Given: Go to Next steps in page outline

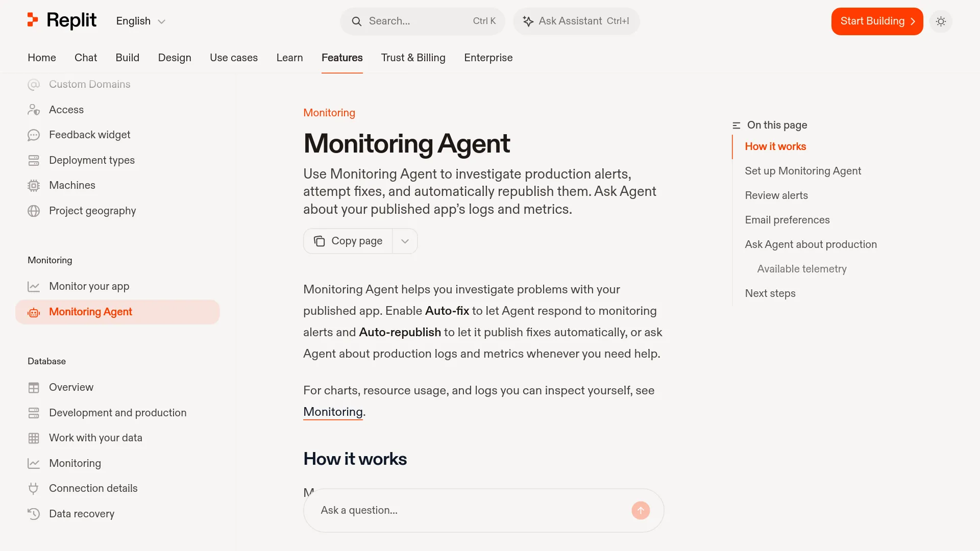Looking at the screenshot, I should (x=770, y=293).
